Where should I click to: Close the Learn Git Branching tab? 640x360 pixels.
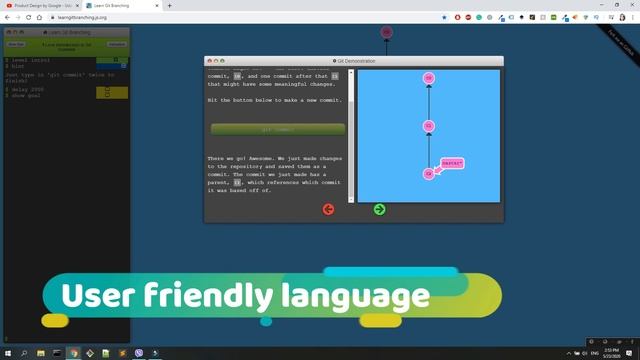click(x=157, y=6)
